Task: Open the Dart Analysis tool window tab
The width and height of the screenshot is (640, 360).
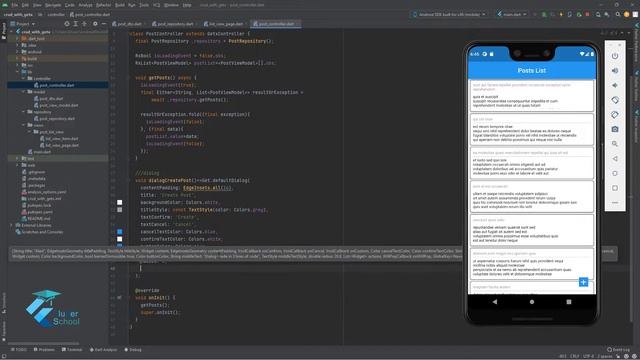Action: (x=103, y=350)
